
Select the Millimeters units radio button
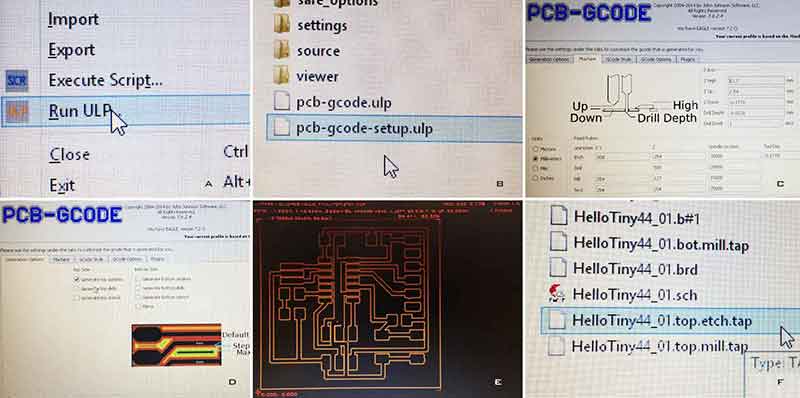pos(535,159)
